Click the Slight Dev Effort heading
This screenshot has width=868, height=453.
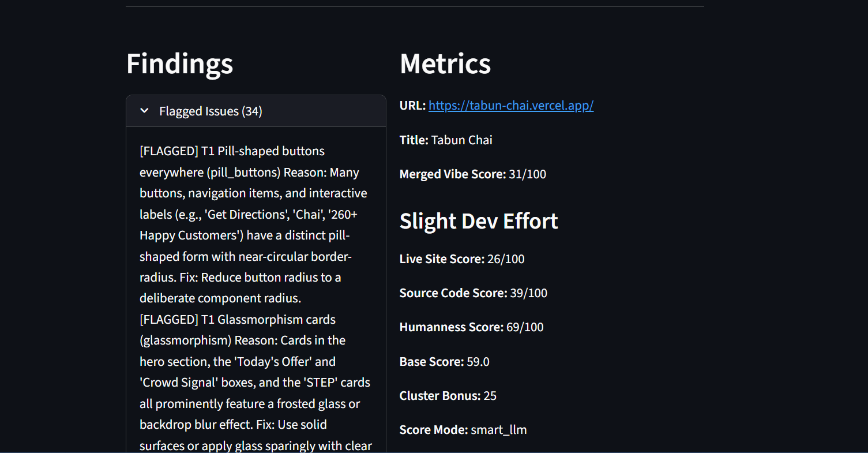479,221
